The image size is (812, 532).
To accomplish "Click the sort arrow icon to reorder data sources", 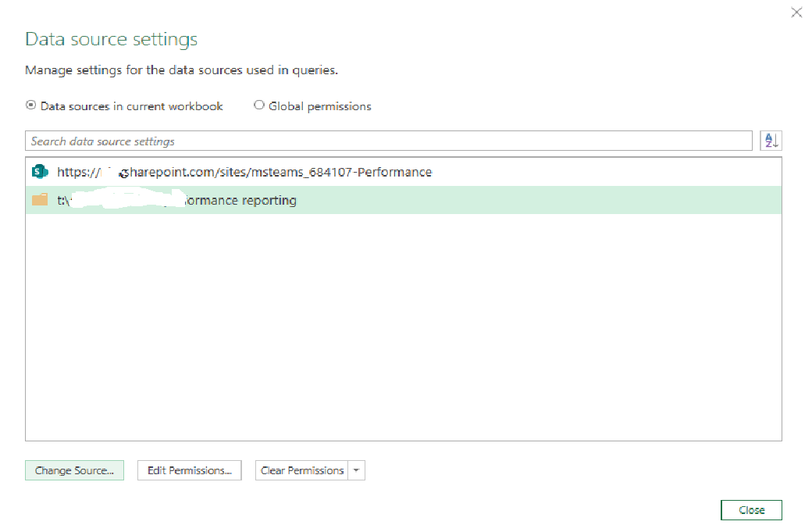I will 771,141.
